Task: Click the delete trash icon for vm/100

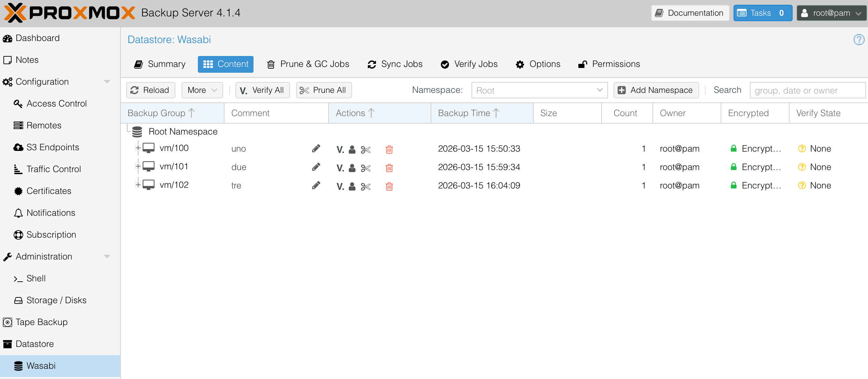Action: pos(389,149)
